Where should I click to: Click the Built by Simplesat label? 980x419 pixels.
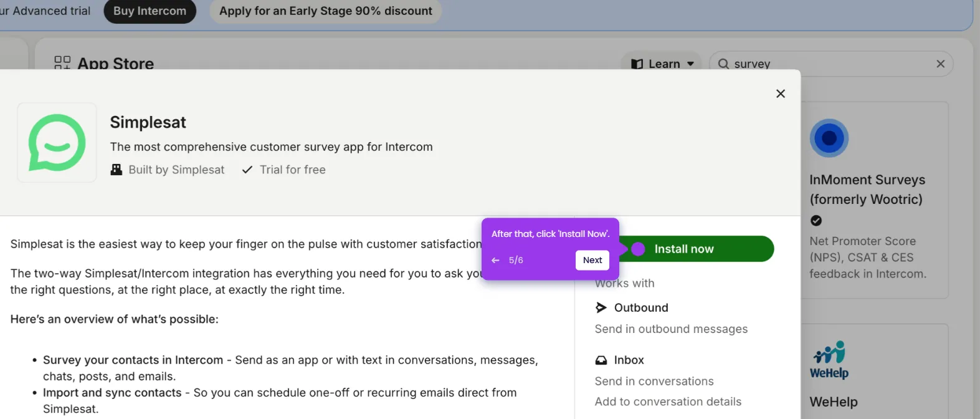tap(176, 170)
